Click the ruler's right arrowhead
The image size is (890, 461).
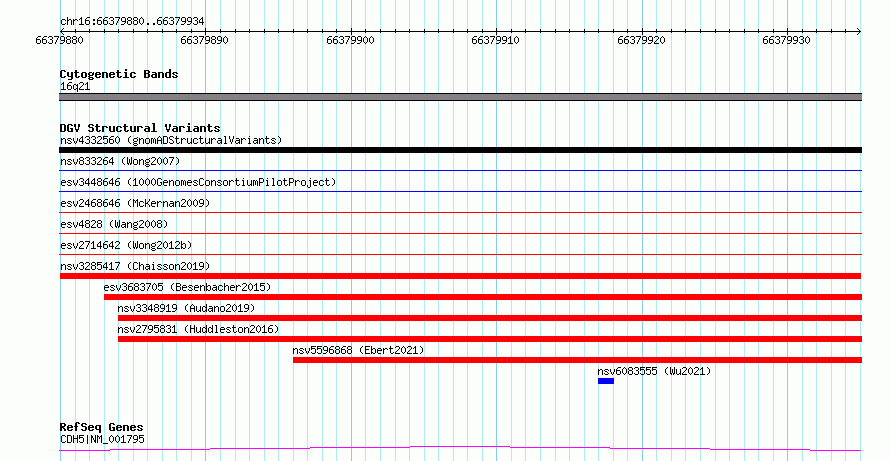tap(858, 31)
